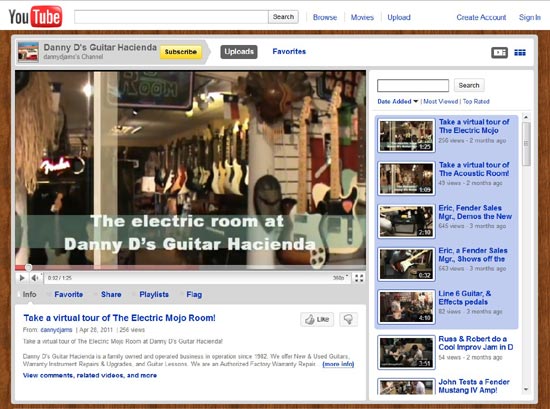
Task: Open thumbnail of Russ & Robert jam video
Action: point(406,352)
